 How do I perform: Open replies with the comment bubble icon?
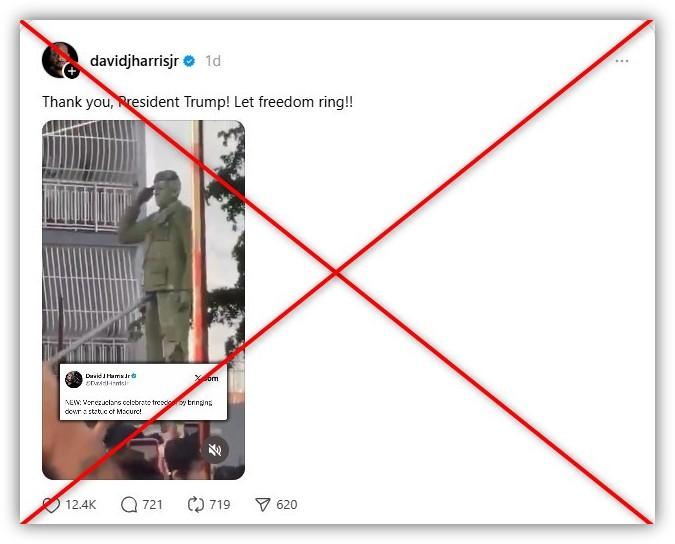pyautogui.click(x=129, y=504)
